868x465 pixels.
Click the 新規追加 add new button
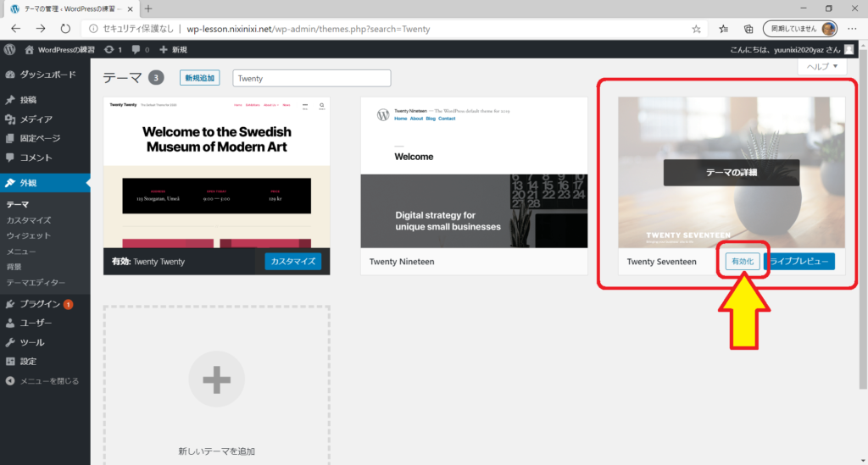[x=199, y=78]
